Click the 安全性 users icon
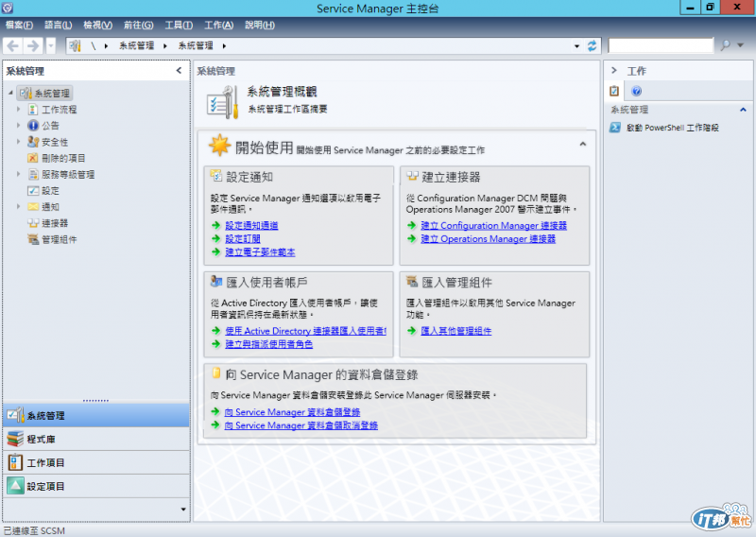The image size is (756, 537). pyautogui.click(x=33, y=142)
